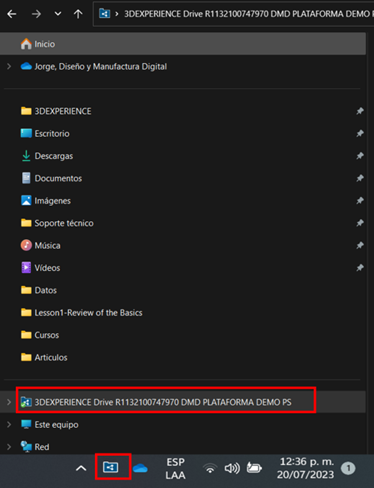Unpin Imágenes from quick access
This screenshot has width=374, height=488.
tap(360, 200)
